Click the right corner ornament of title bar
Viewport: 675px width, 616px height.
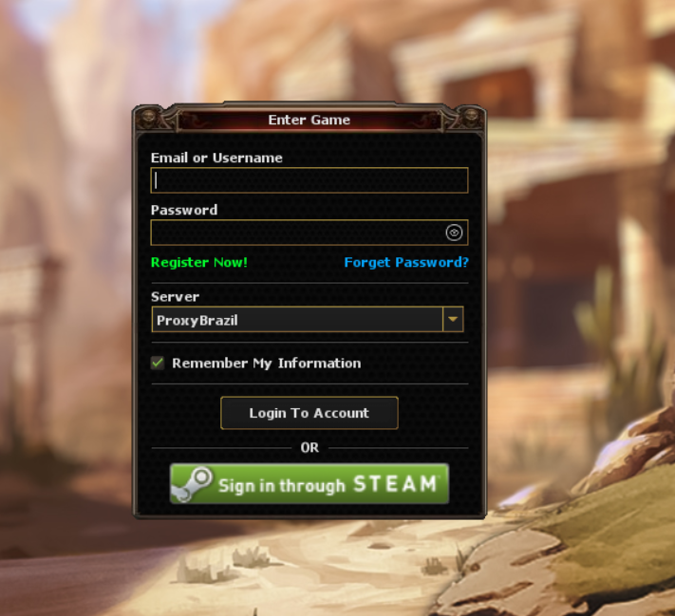[469, 118]
